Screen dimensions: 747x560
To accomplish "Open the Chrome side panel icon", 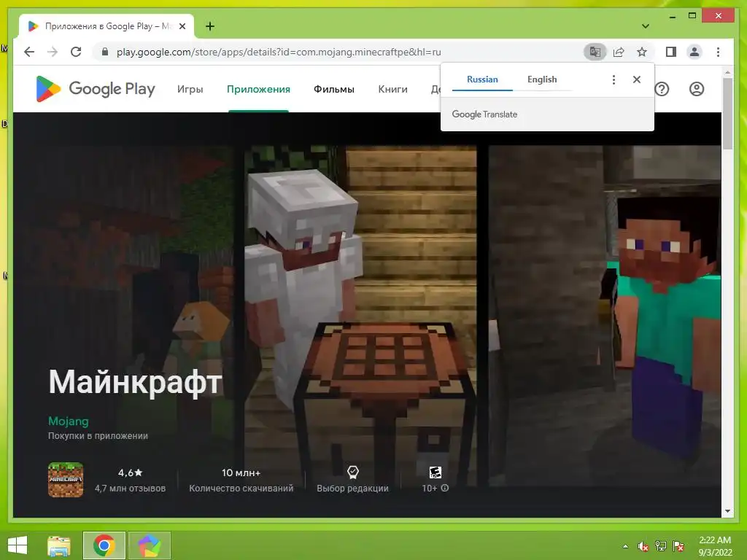I will [671, 52].
